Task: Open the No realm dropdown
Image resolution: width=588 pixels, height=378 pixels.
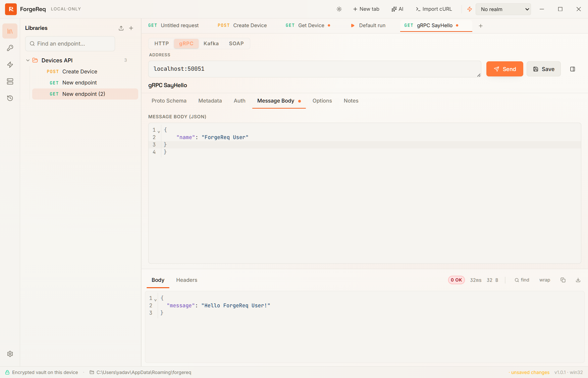Action: [x=503, y=9]
